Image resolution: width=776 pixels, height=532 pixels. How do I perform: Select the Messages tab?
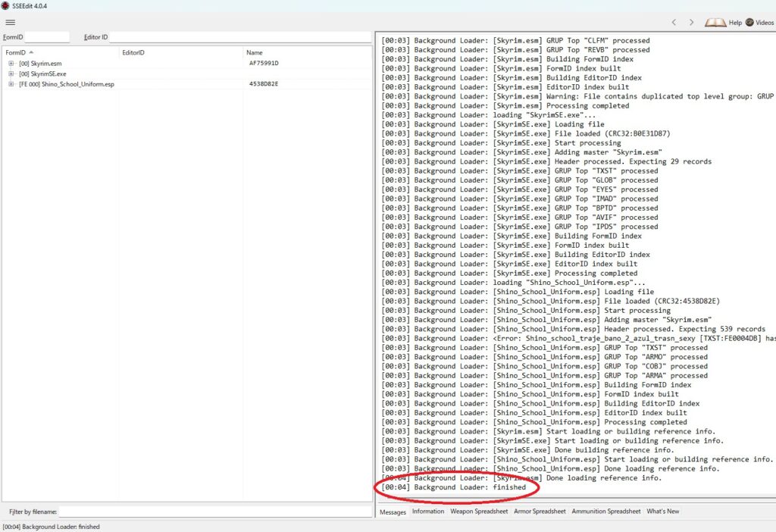[393, 512]
